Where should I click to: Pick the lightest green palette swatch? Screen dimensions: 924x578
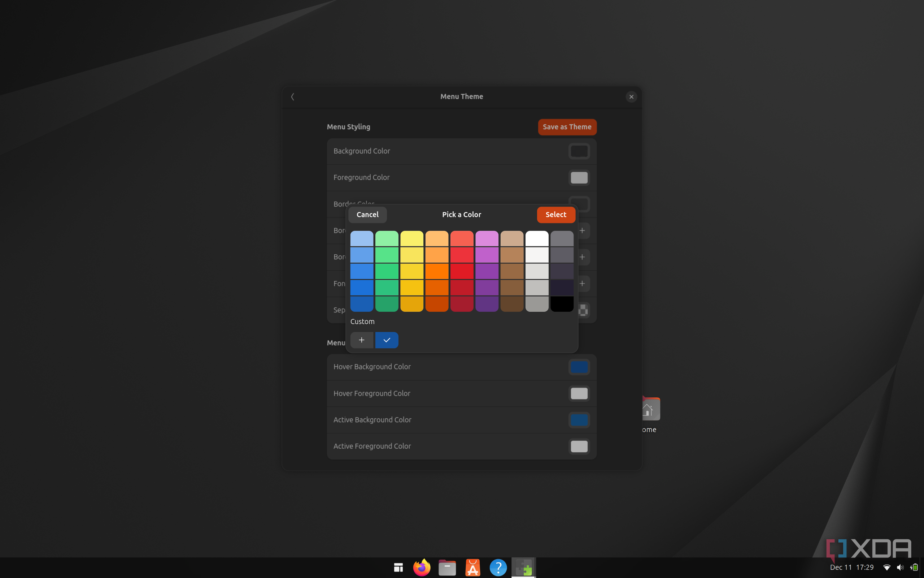click(x=387, y=238)
